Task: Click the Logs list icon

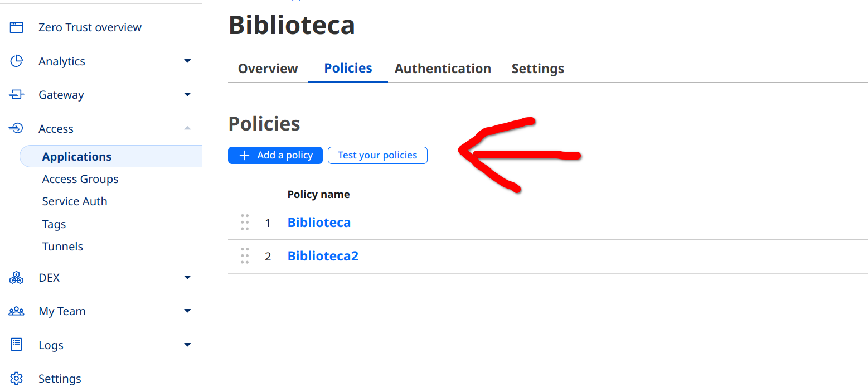Action: point(17,345)
